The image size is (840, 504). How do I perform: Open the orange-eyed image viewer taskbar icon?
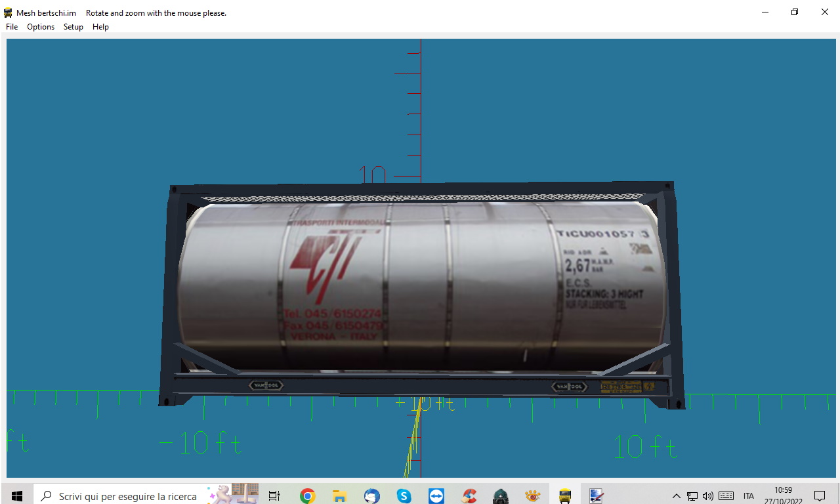click(533, 496)
